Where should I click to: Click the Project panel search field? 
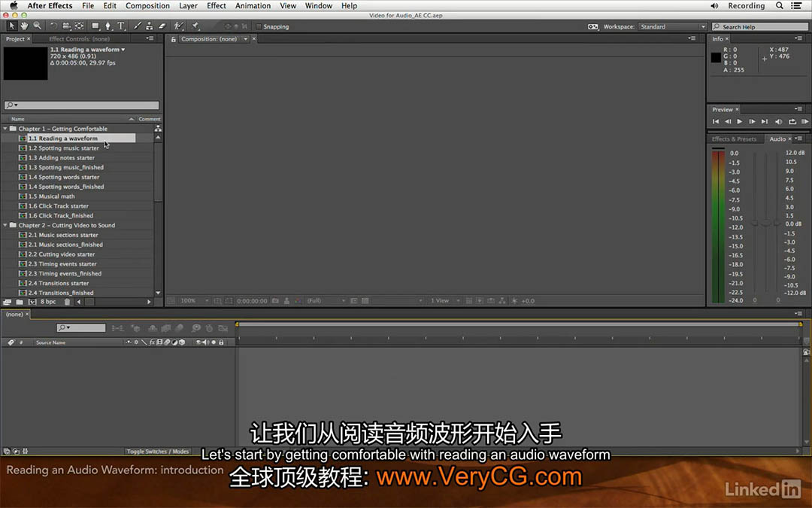[82, 105]
